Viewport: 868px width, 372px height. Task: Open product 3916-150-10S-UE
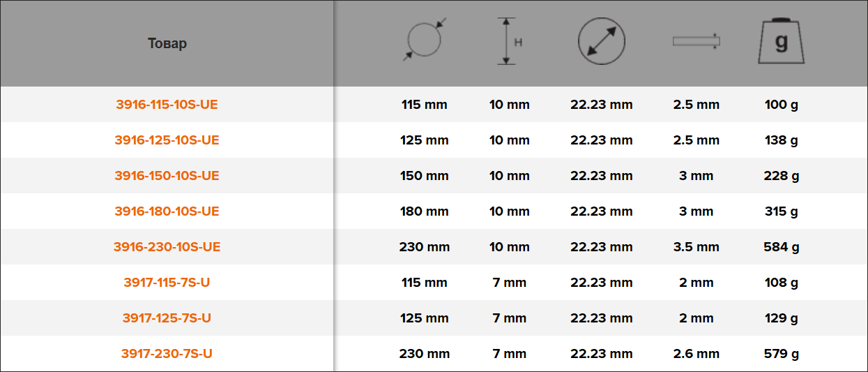[x=167, y=176]
